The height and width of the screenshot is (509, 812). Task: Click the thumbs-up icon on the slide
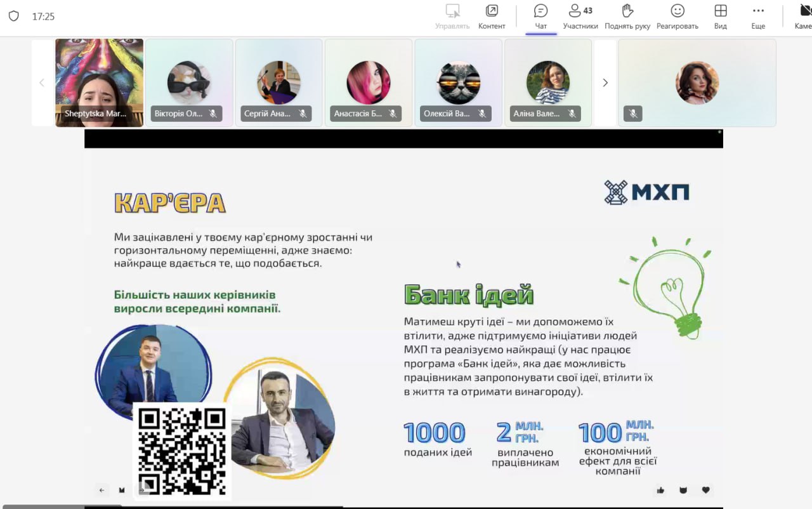coord(660,490)
